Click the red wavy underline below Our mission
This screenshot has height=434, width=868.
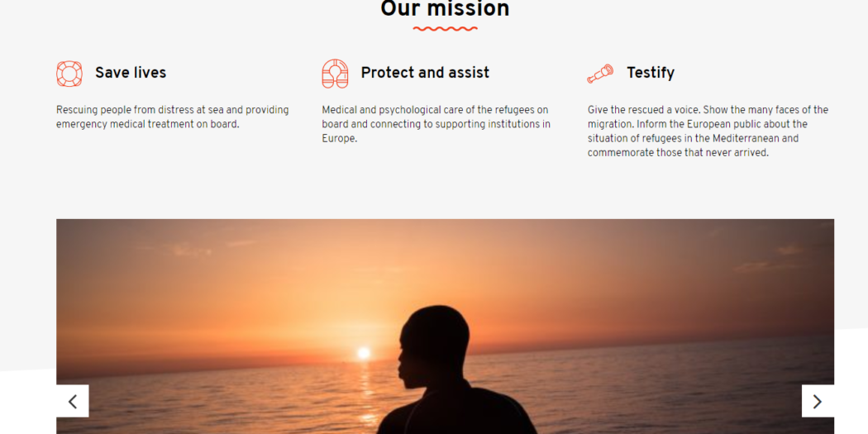[x=445, y=29]
